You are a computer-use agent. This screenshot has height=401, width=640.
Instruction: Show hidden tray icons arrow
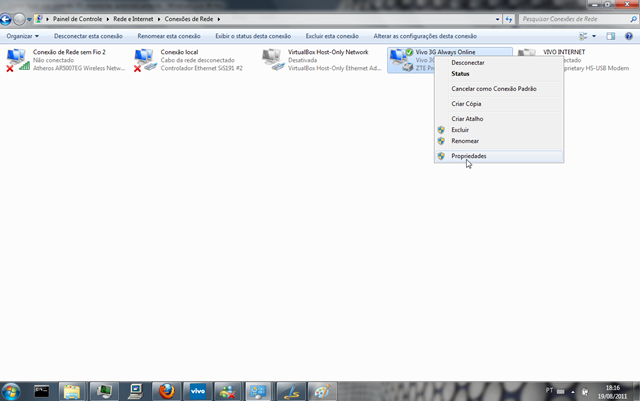(x=573, y=392)
